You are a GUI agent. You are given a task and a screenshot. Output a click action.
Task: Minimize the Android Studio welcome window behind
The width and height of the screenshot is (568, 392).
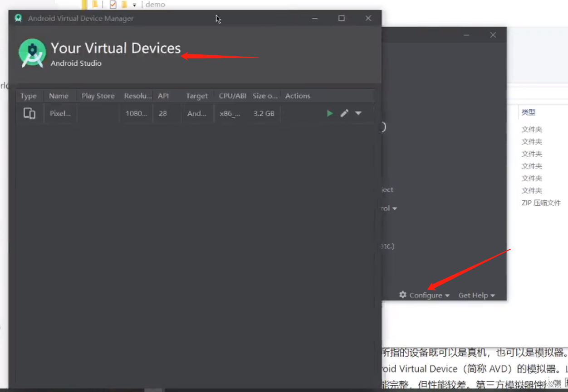coord(466,35)
